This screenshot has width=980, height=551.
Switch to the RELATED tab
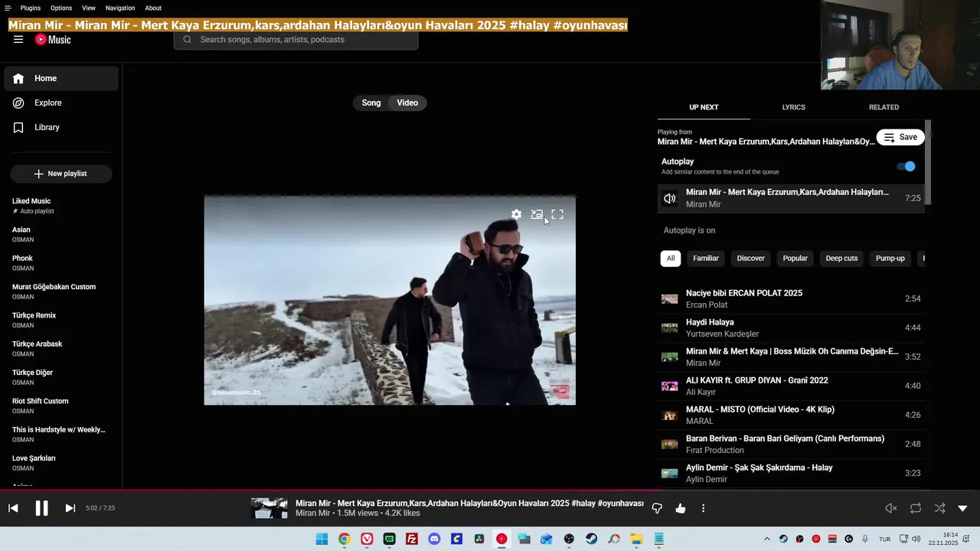(x=884, y=107)
